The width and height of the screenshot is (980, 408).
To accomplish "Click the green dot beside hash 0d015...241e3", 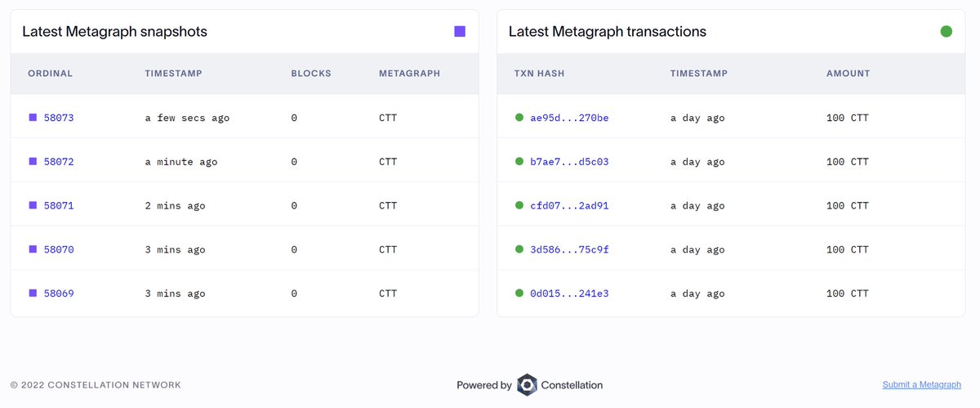I will pyautogui.click(x=519, y=293).
